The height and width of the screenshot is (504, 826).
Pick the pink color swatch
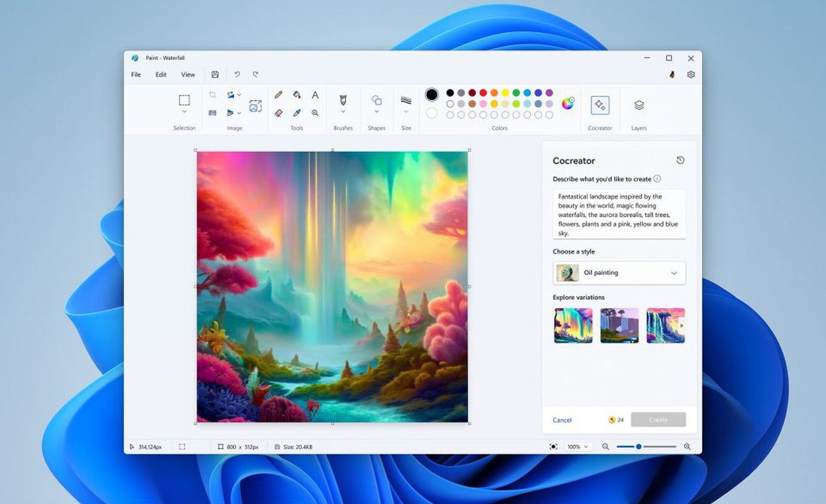click(483, 104)
